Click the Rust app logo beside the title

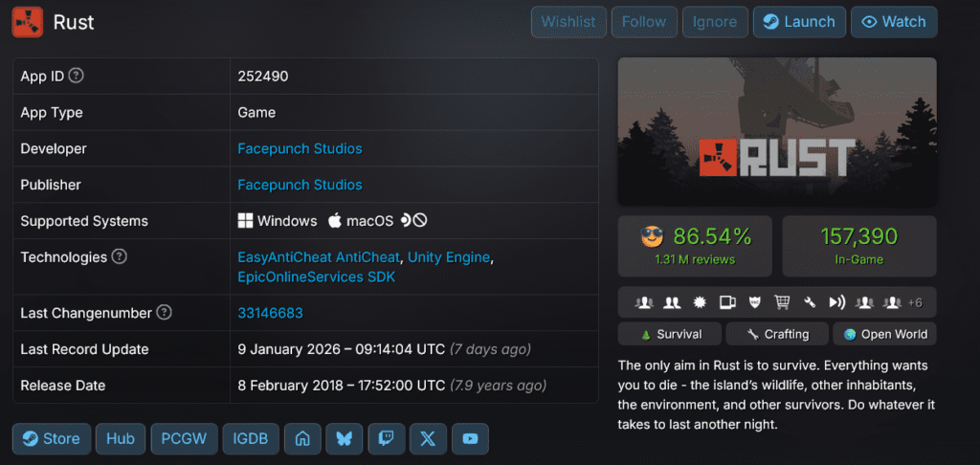(x=28, y=22)
